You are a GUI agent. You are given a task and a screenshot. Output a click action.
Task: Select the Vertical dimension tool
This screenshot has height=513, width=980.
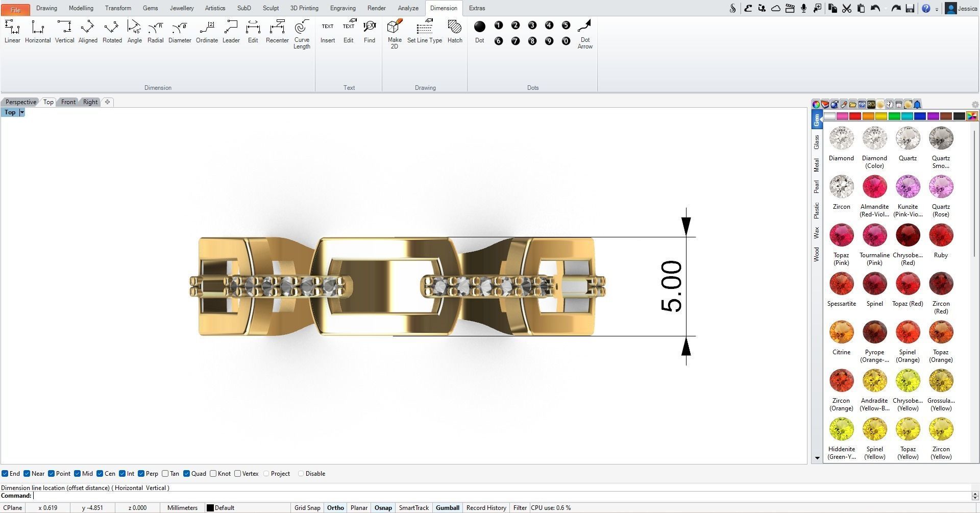pyautogui.click(x=64, y=32)
